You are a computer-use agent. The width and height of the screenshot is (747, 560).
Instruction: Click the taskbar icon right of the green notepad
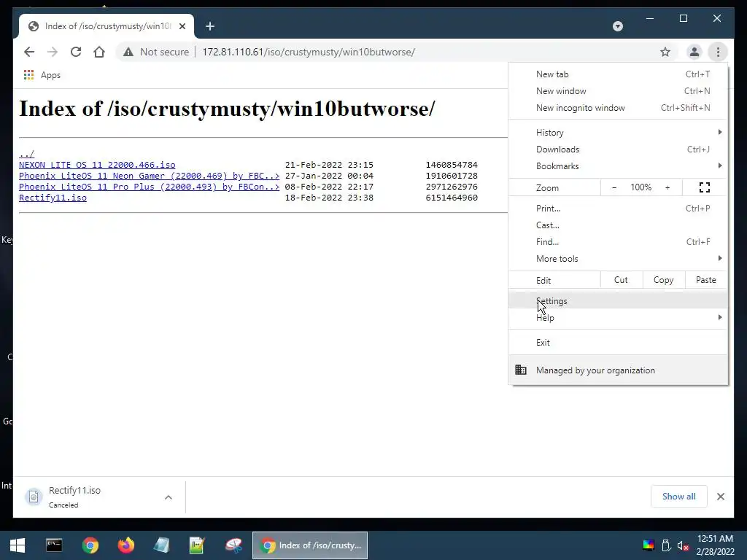(233, 545)
